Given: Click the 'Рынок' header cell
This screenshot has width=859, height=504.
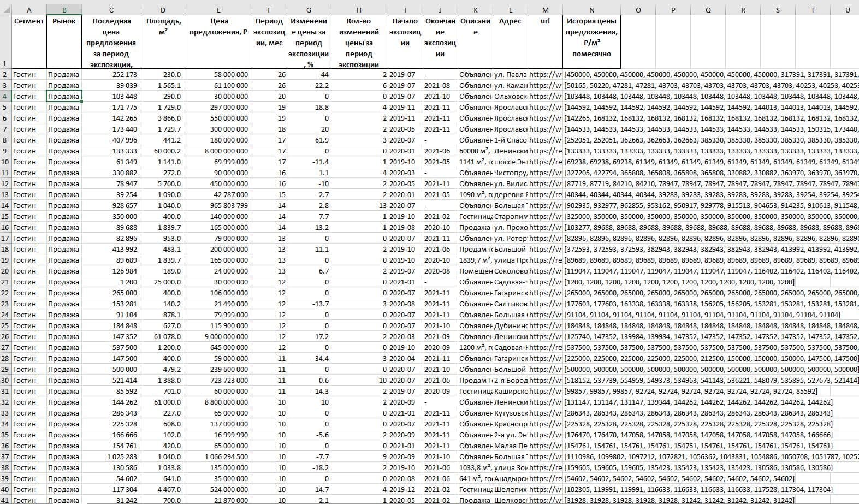Looking at the screenshot, I should (64, 41).
